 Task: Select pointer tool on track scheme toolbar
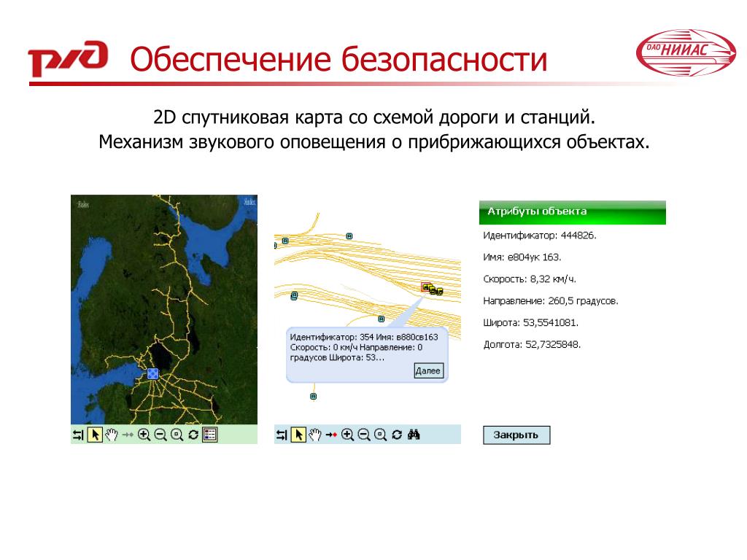tap(298, 435)
